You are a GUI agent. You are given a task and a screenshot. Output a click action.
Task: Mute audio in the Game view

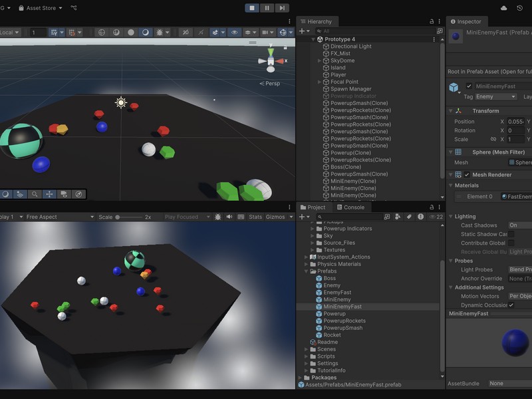(x=229, y=217)
